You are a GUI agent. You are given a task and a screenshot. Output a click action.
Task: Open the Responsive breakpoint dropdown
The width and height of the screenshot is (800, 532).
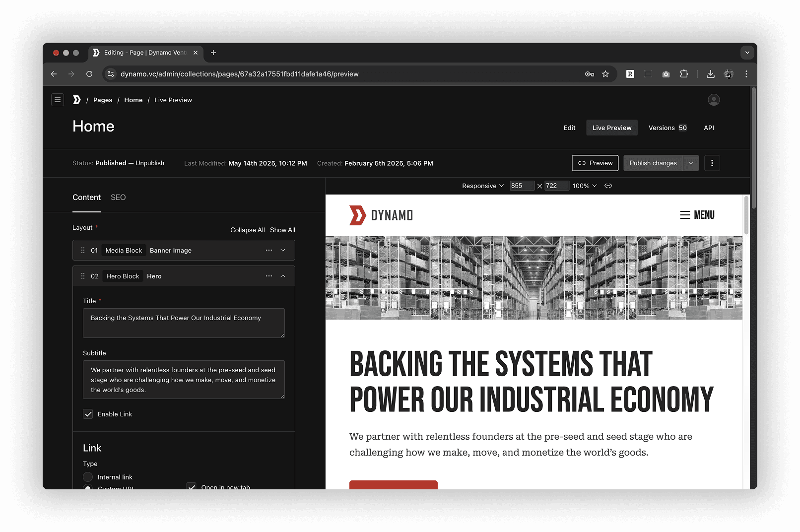(x=482, y=186)
